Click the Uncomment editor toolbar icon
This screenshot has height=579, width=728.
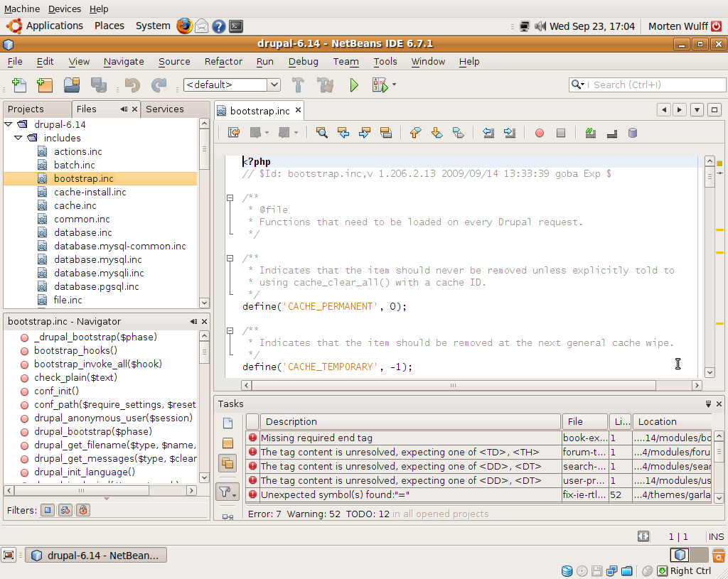pyautogui.click(x=612, y=133)
